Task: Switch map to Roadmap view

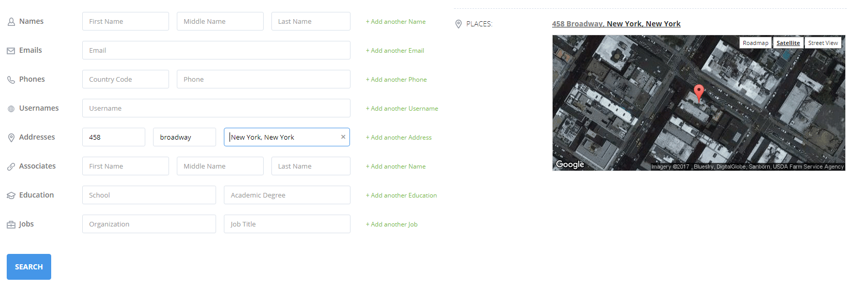Action: (755, 43)
